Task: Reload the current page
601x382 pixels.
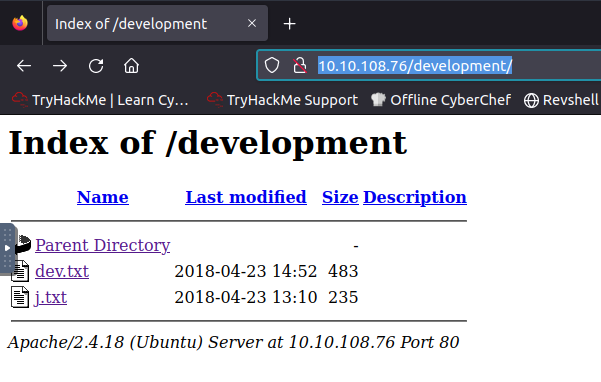Action: click(96, 66)
